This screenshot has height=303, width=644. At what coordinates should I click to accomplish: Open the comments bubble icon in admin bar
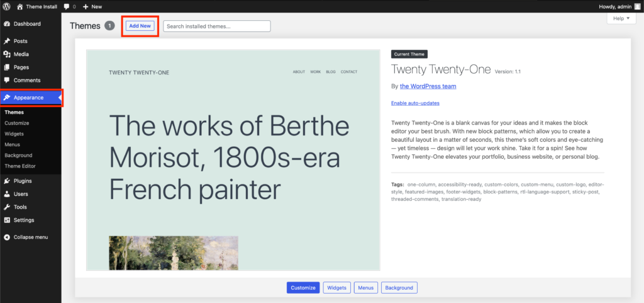(67, 6)
